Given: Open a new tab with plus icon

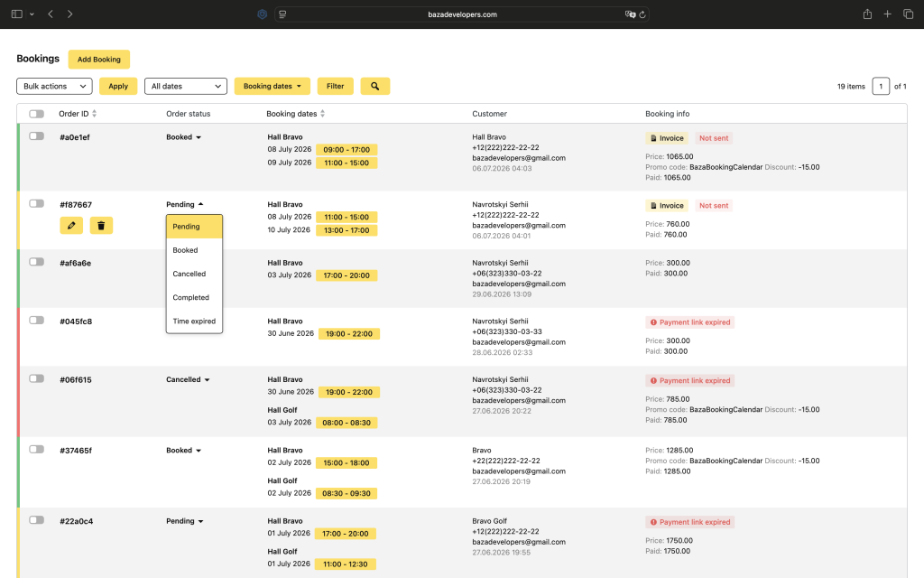Looking at the screenshot, I should coord(888,14).
